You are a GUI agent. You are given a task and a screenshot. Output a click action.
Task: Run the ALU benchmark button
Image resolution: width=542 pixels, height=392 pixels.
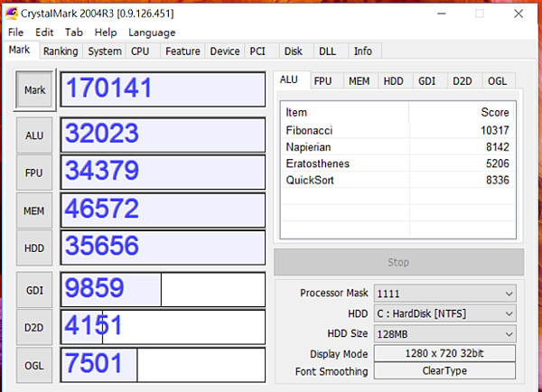[34, 135]
